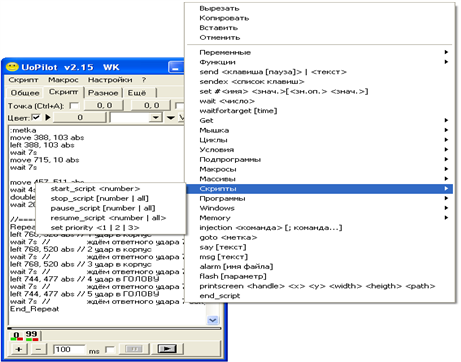Screen dimensions: 461x362
Task: Insert the send command from menu
Action: coord(319,72)
